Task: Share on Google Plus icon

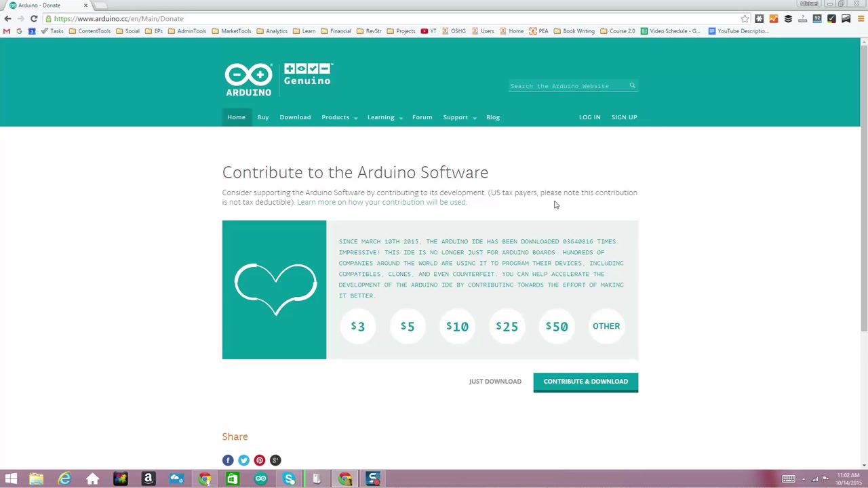Action: pyautogui.click(x=275, y=460)
